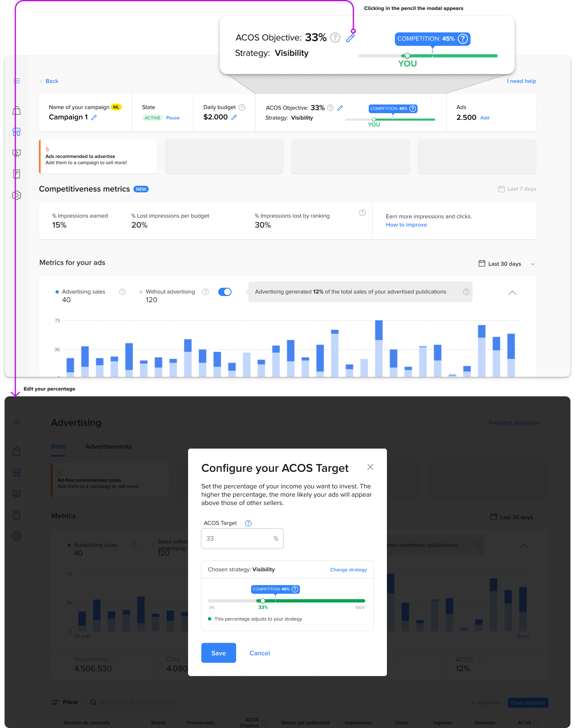Click the calendar icon next to Last 7 days
The height and width of the screenshot is (728, 575).
coord(502,189)
